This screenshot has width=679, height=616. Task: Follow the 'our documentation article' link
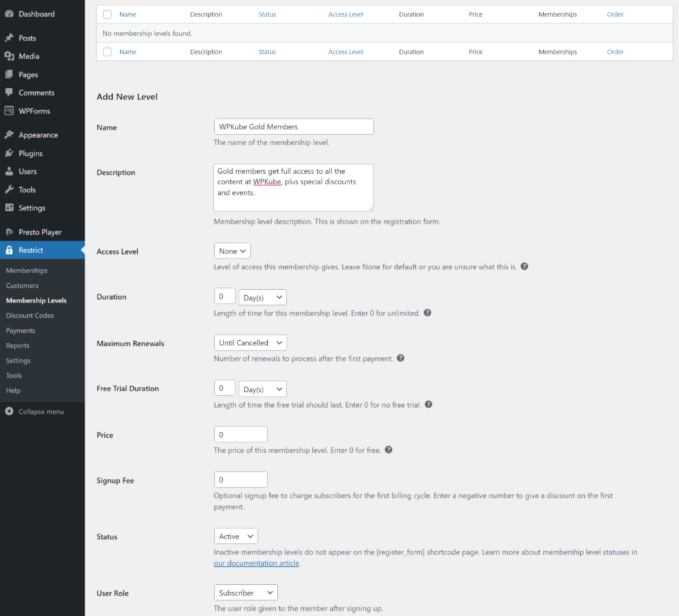pos(257,563)
